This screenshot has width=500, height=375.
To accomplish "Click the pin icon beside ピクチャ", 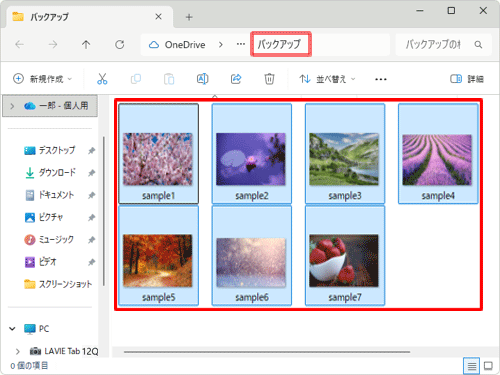I will 91,218.
